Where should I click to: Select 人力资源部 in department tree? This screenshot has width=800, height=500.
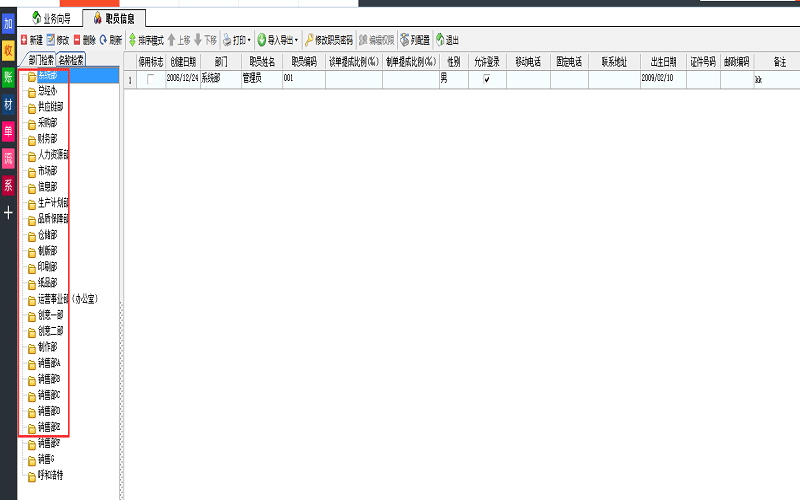tap(52, 155)
